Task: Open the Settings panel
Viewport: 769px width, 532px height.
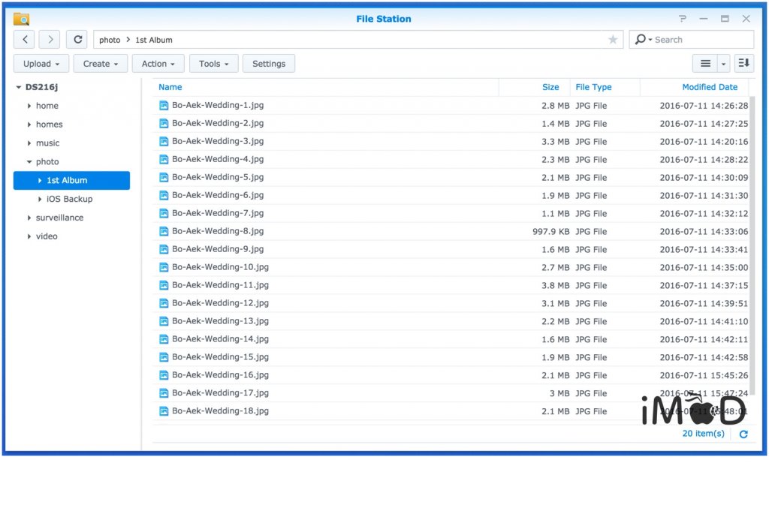Action: coord(268,63)
